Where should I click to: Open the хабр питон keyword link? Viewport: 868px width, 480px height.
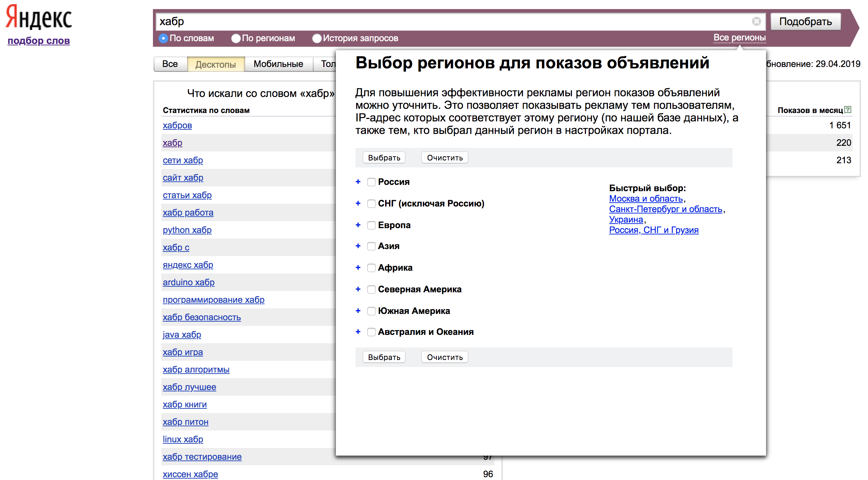[x=186, y=422]
